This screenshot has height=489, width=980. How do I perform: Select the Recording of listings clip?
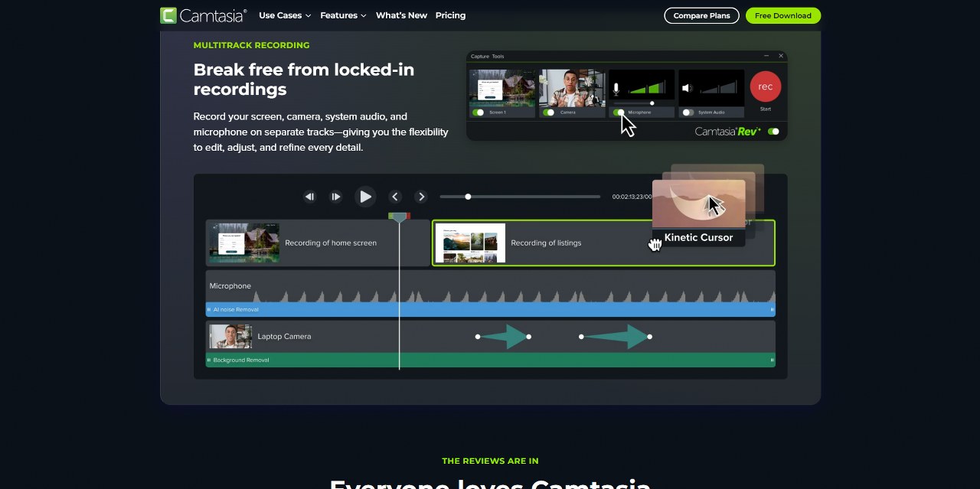coord(603,243)
